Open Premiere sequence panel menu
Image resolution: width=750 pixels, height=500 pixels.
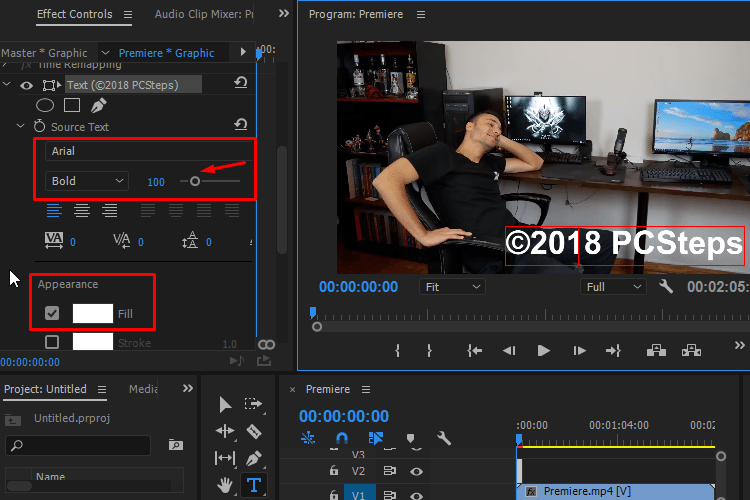366,389
